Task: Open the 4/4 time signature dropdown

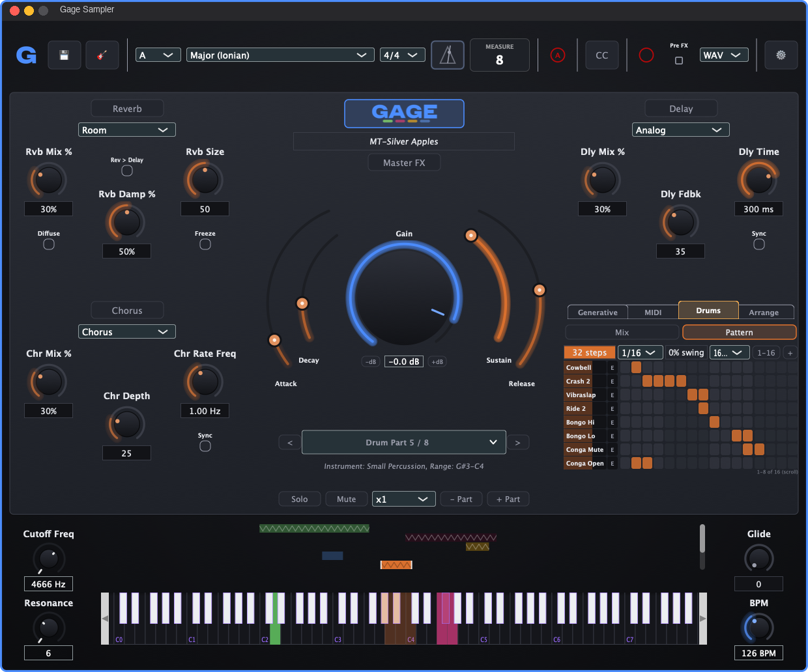Action: pyautogui.click(x=403, y=55)
